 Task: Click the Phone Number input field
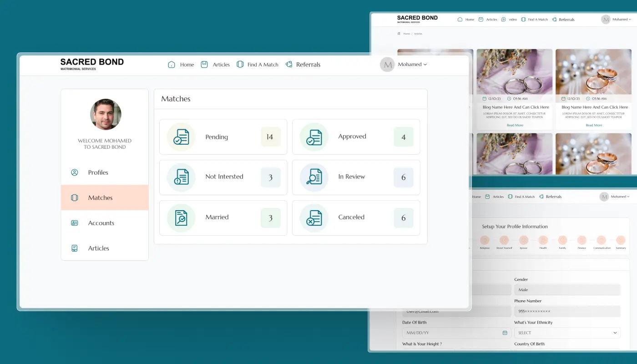567,311
